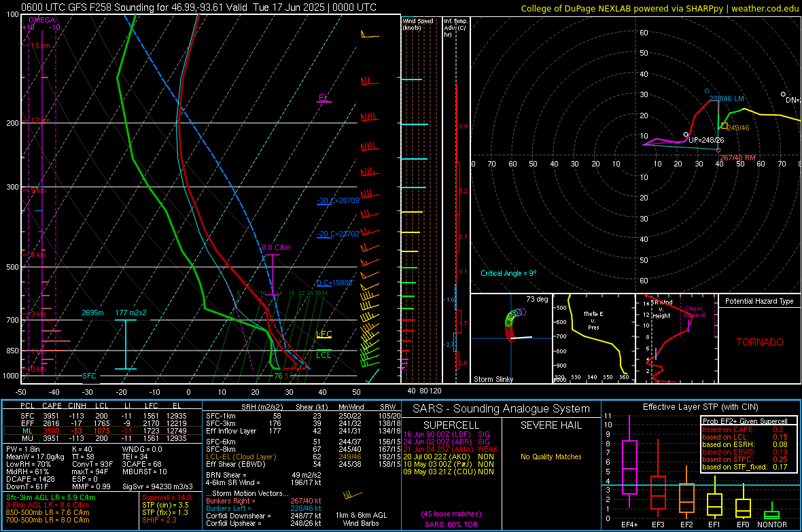Image resolution: width=802 pixels, height=532 pixels.
Task: Click the Storm Slinky panel label
Action: tap(493, 379)
